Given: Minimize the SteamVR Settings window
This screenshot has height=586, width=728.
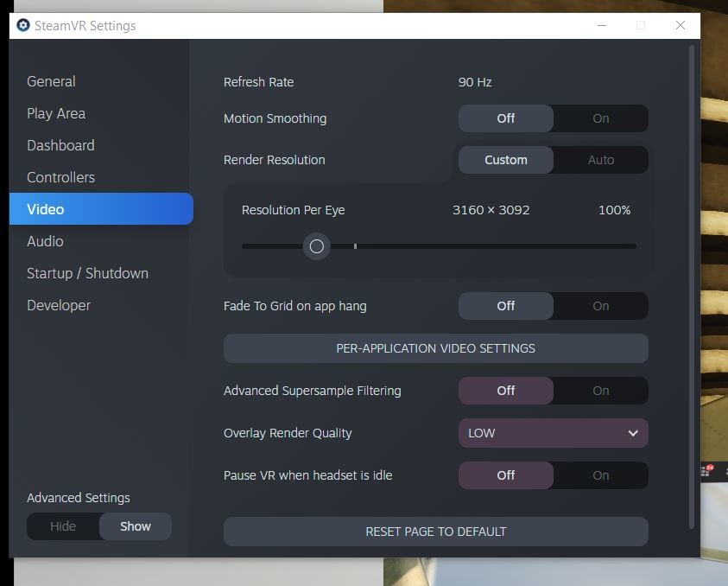Looking at the screenshot, I should tap(602, 25).
